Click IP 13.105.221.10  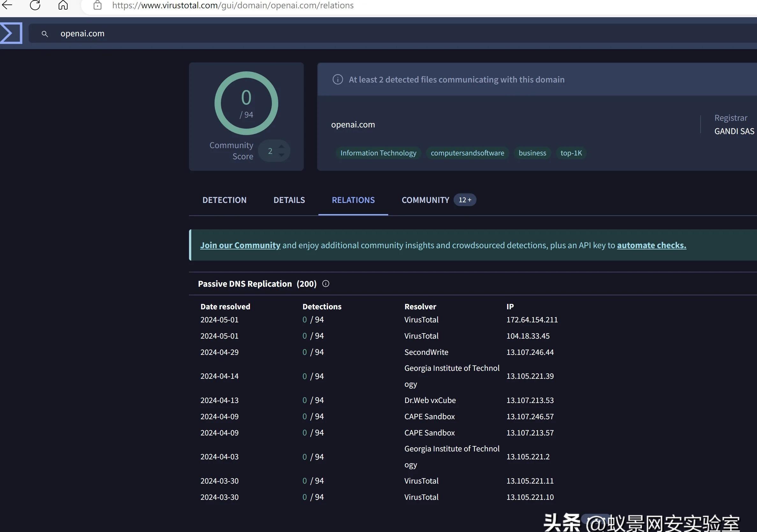click(530, 497)
